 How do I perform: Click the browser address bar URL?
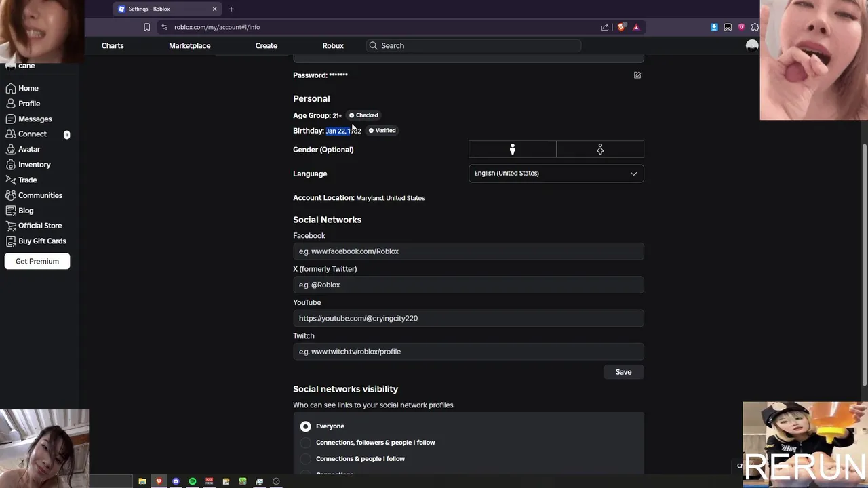coord(217,27)
